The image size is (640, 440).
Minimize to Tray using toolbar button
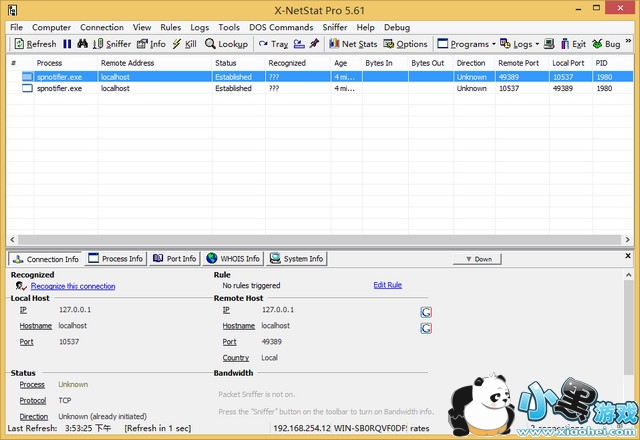(273, 44)
